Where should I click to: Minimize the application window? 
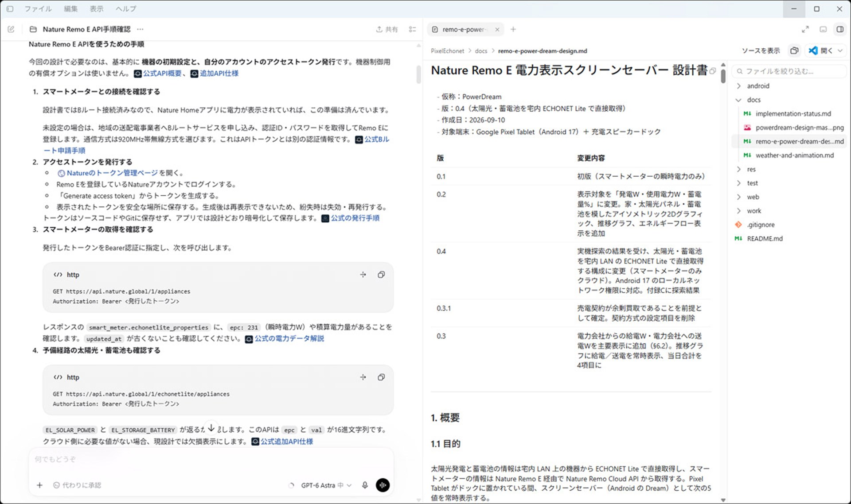tap(794, 9)
